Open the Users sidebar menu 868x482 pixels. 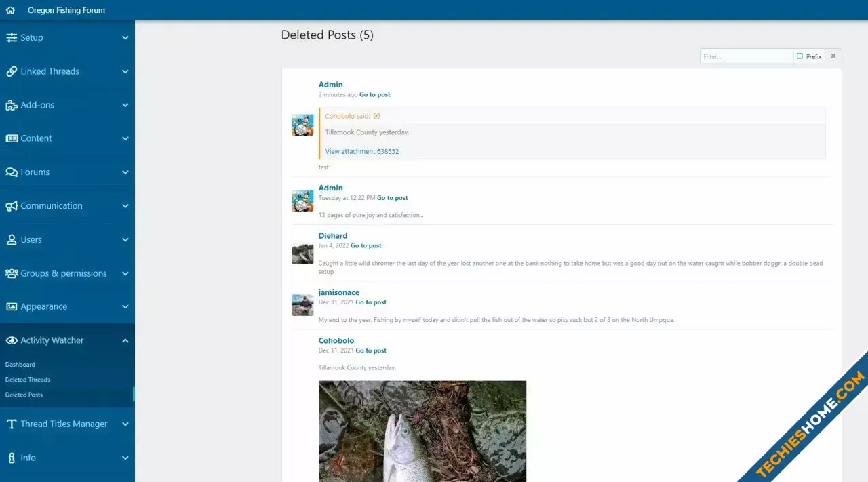tap(67, 239)
